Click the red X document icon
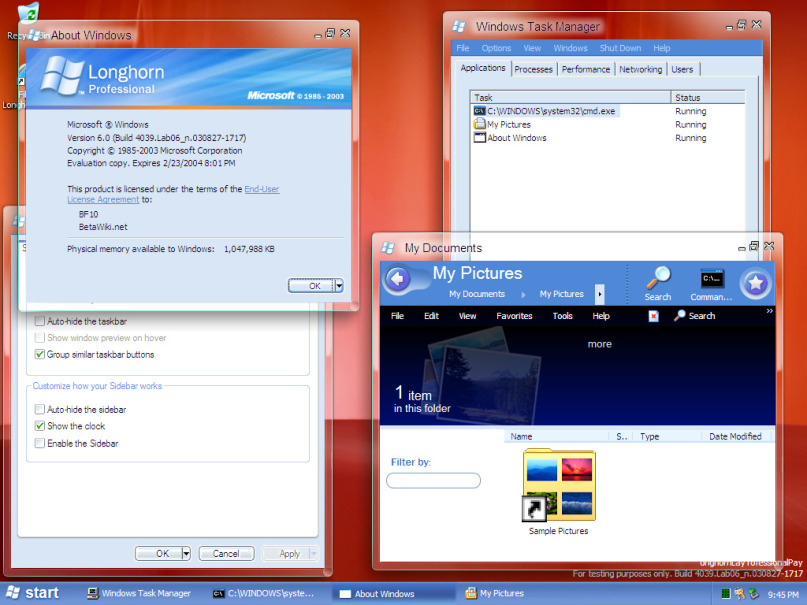The height and width of the screenshot is (605, 807). pyautogui.click(x=653, y=316)
